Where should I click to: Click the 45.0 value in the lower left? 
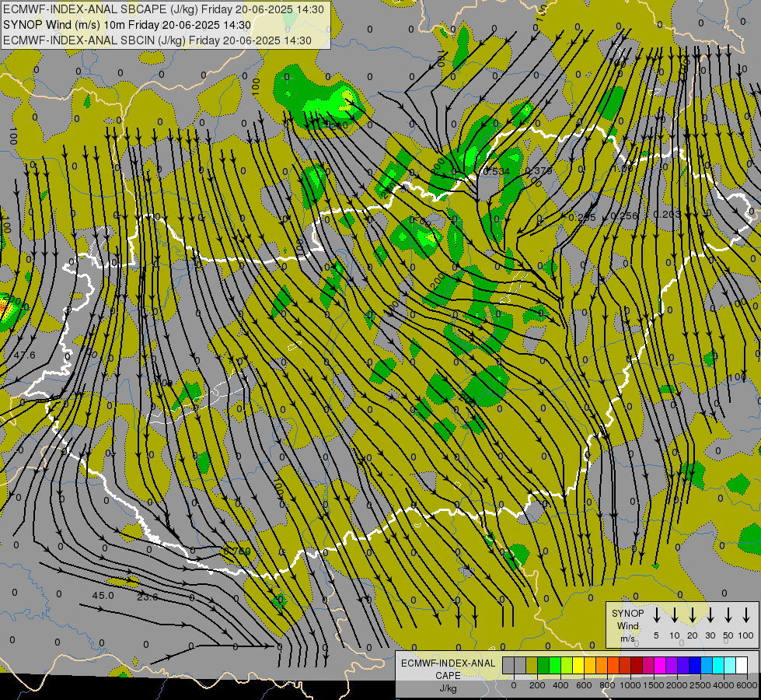(103, 595)
